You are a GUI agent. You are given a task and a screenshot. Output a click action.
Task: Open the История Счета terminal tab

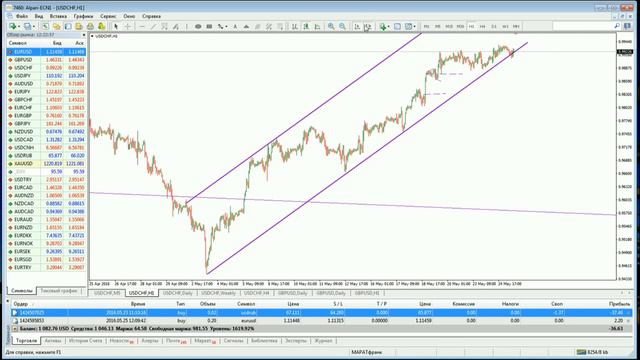[85, 340]
